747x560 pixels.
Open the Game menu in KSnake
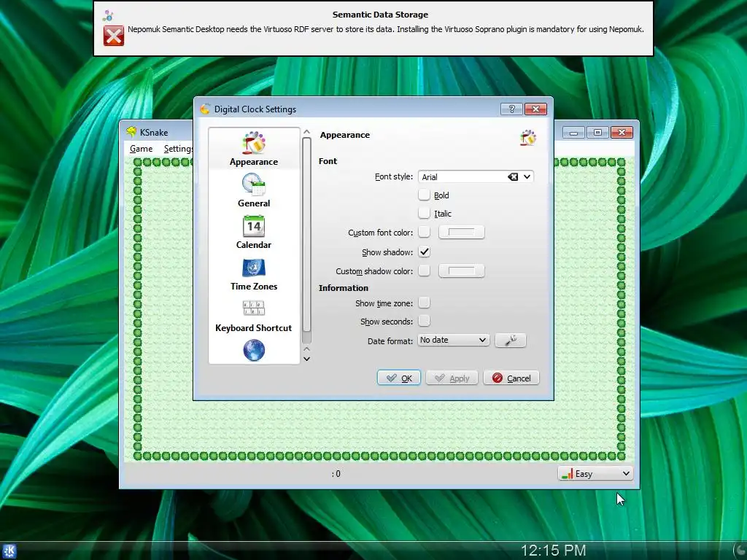pos(141,149)
